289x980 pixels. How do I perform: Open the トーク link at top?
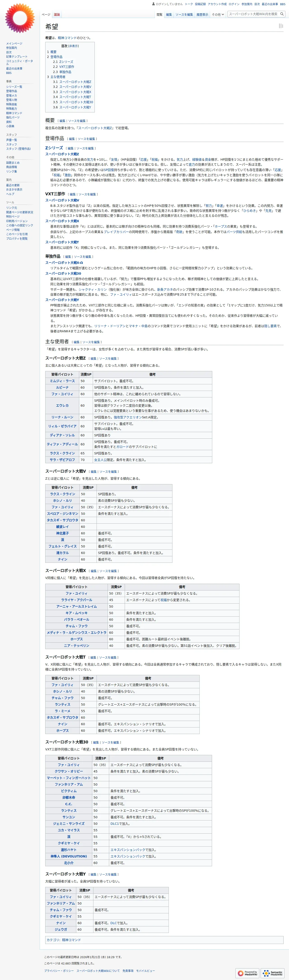pos(189,4)
